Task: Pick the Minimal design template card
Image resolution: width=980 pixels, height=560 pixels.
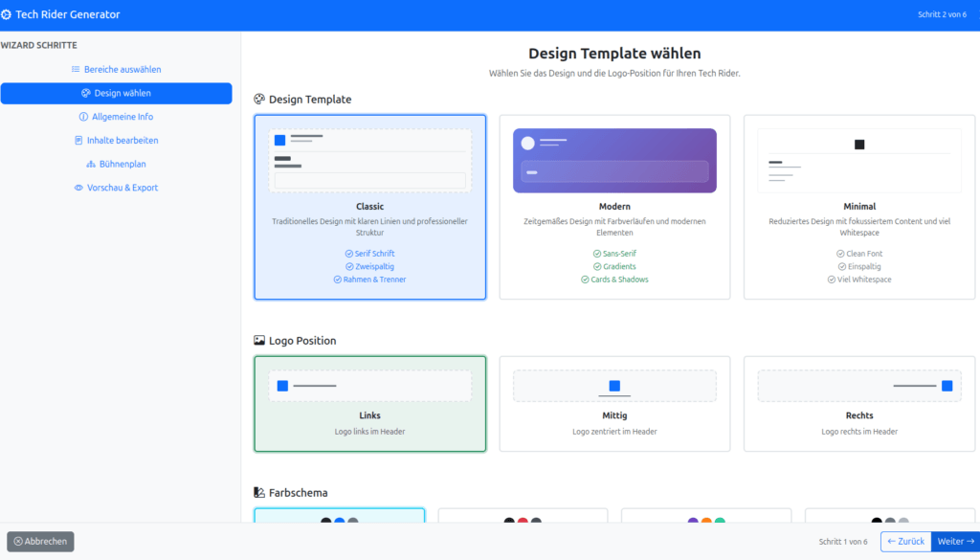Action: (x=858, y=207)
